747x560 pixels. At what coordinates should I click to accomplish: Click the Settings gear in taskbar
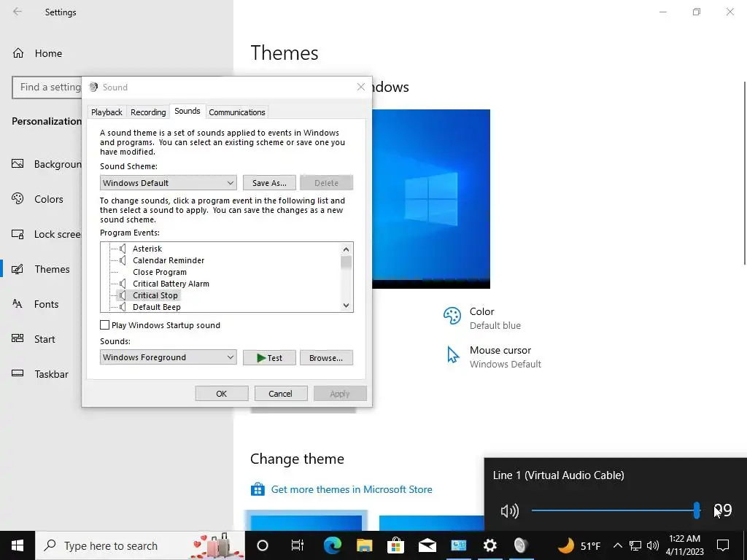489,545
